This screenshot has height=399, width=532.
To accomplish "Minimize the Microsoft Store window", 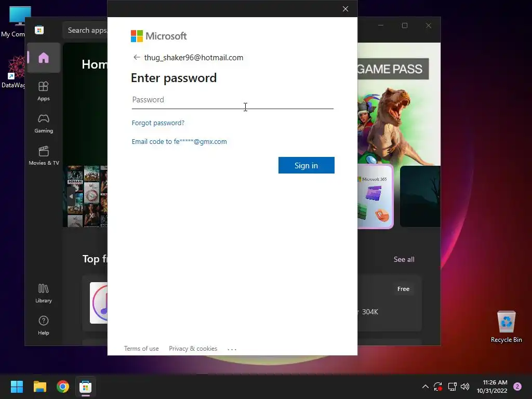I will coord(381,25).
